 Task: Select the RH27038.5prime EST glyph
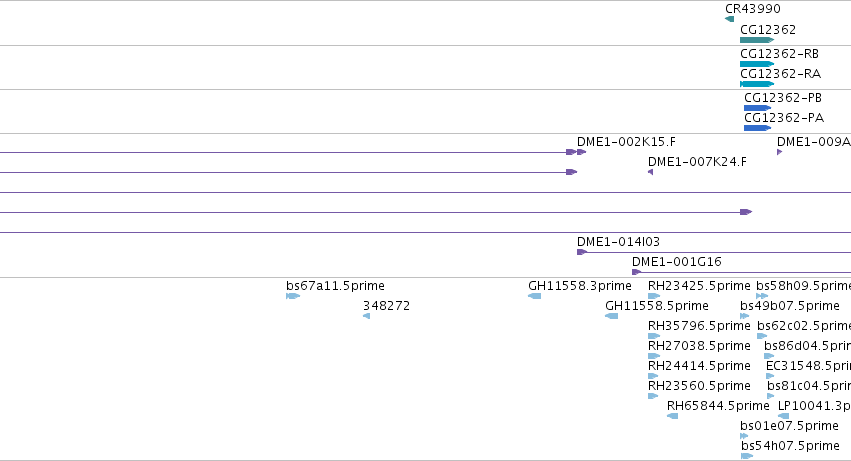[x=654, y=356]
